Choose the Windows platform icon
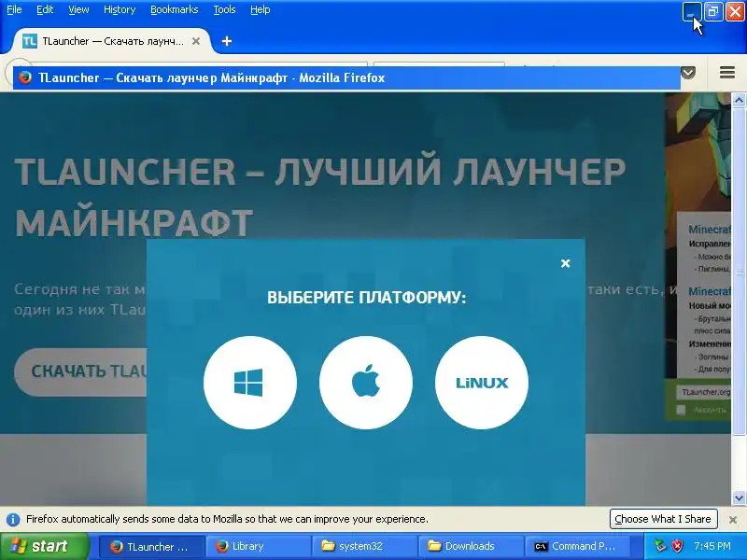747x560 pixels. point(249,383)
